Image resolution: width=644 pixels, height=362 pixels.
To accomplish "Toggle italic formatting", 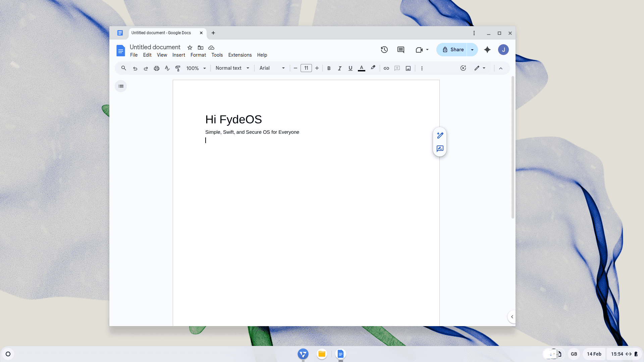I will (339, 68).
